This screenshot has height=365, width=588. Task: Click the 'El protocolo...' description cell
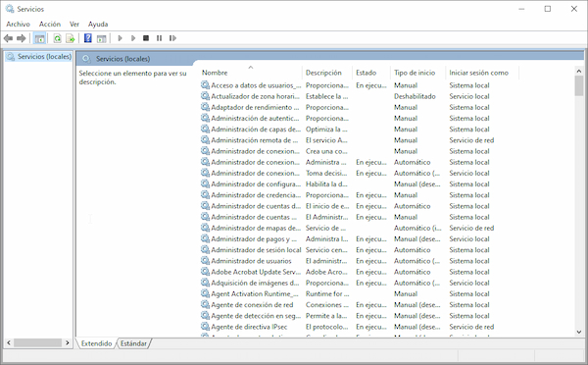[327, 327]
